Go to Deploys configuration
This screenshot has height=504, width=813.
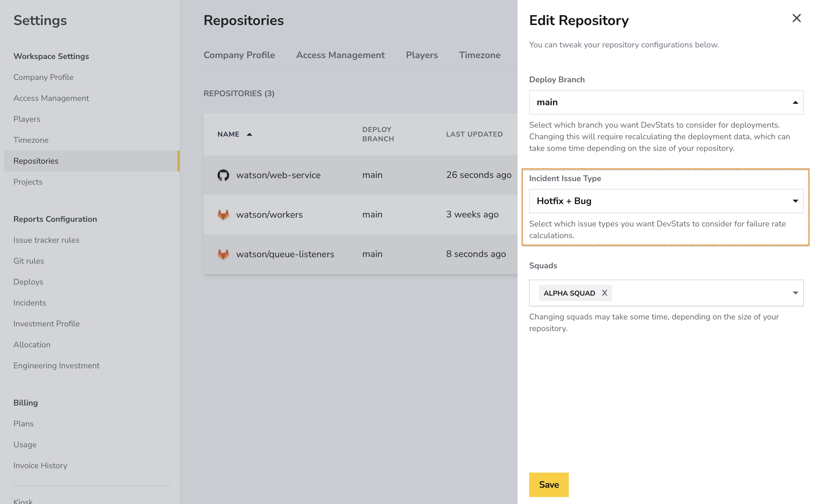tap(28, 282)
